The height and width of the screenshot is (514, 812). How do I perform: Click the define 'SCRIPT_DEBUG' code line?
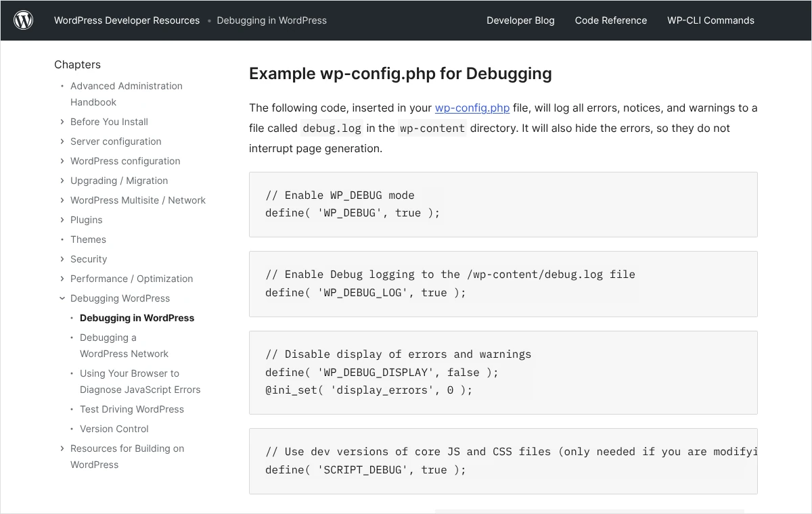click(365, 470)
